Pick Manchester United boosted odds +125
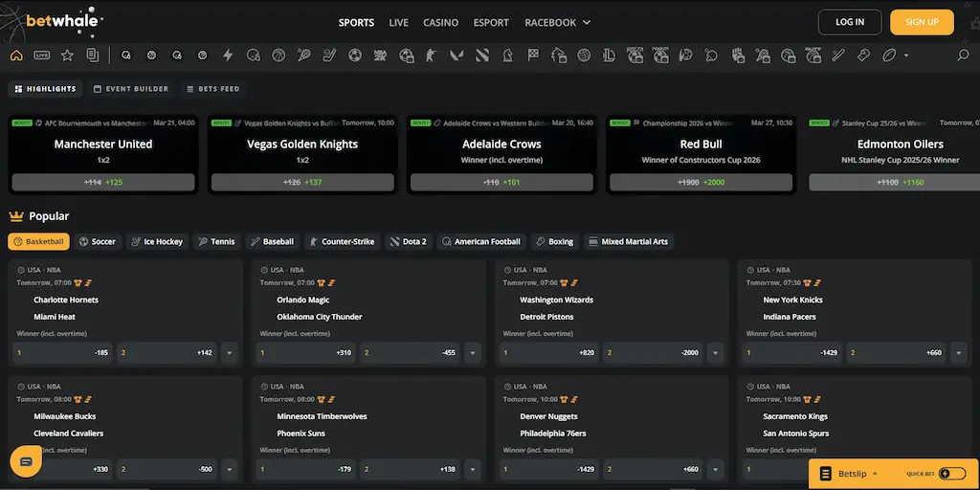Image resolution: width=980 pixels, height=490 pixels. pos(103,183)
